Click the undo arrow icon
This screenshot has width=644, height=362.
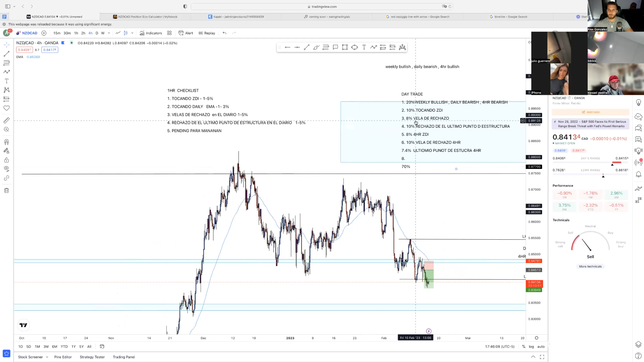(x=224, y=33)
